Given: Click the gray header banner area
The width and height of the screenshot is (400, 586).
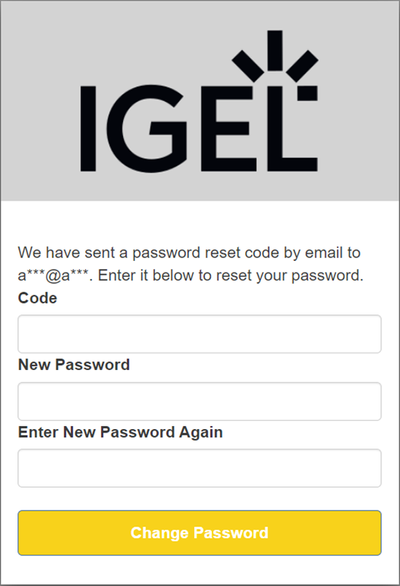Looking at the screenshot, I should pos(200,101).
